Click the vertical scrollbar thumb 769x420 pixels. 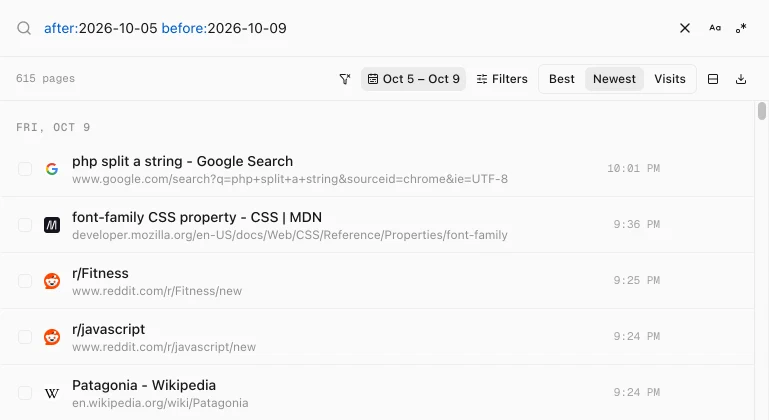click(762, 111)
